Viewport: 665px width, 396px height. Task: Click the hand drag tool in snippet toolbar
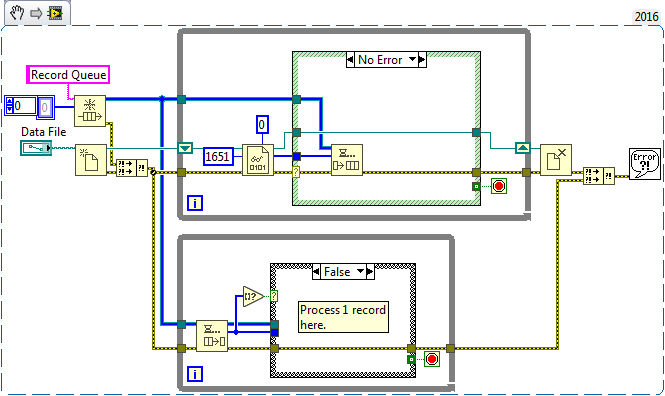point(17,13)
